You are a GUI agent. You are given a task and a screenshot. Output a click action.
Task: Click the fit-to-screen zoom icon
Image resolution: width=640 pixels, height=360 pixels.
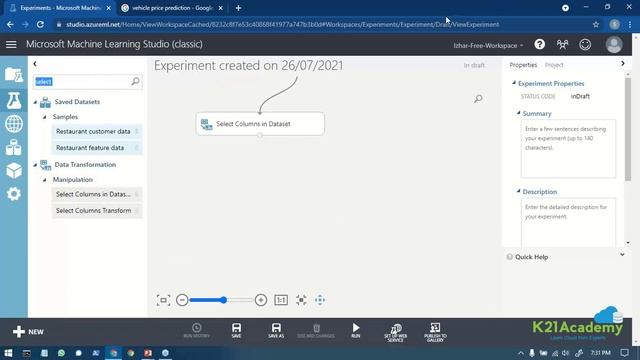click(x=163, y=300)
